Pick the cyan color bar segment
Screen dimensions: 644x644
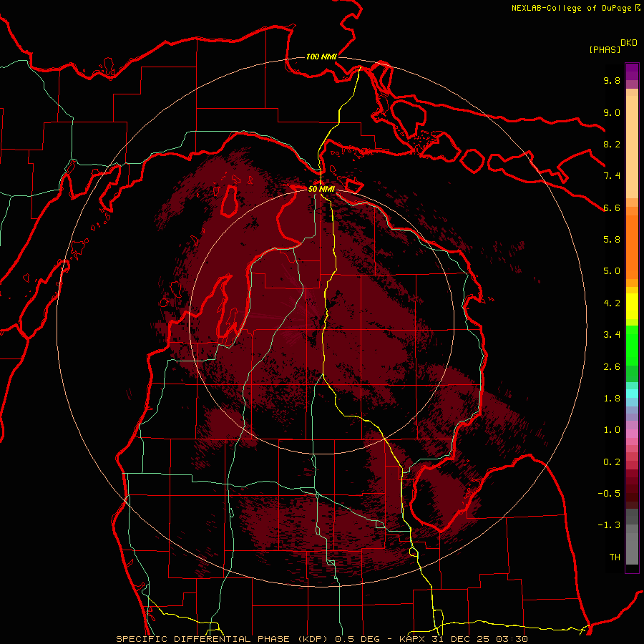(632, 394)
